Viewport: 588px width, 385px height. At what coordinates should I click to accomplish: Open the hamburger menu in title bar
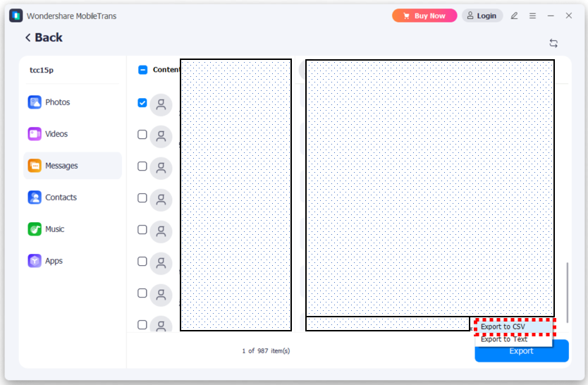click(532, 16)
